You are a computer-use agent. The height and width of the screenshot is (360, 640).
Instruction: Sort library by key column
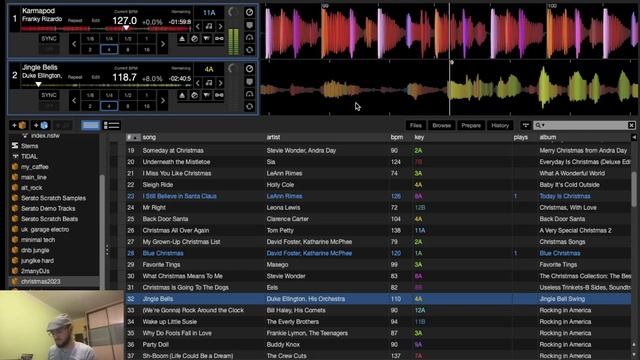419,137
